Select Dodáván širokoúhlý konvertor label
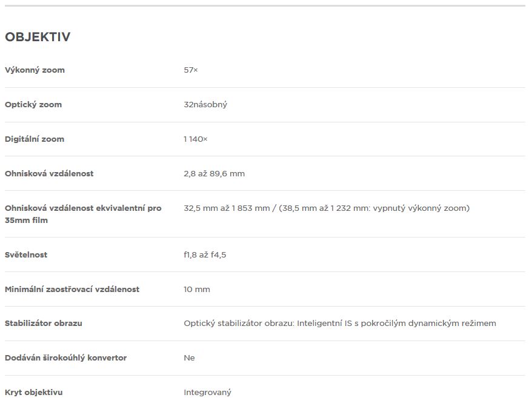This screenshot has width=532, height=409. pos(65,357)
